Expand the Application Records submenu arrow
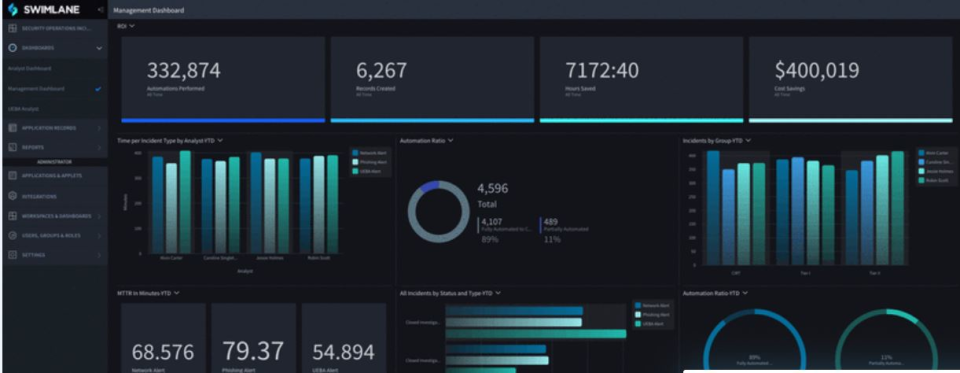960x373 pixels. click(99, 128)
